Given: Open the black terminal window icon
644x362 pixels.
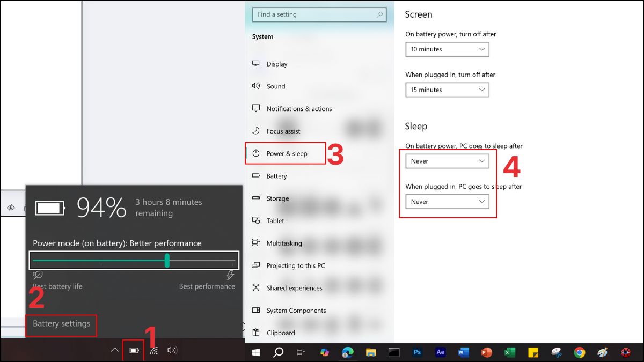Looking at the screenshot, I should pos(394,352).
